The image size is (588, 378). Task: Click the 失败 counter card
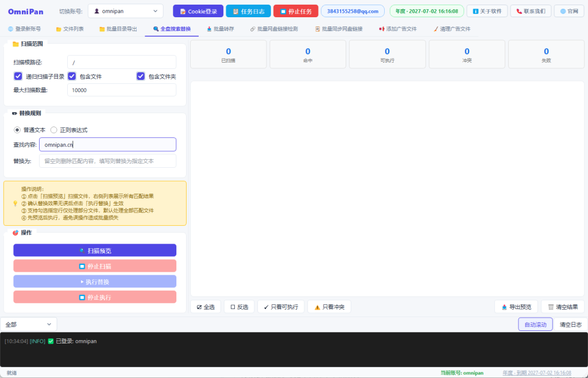point(547,55)
